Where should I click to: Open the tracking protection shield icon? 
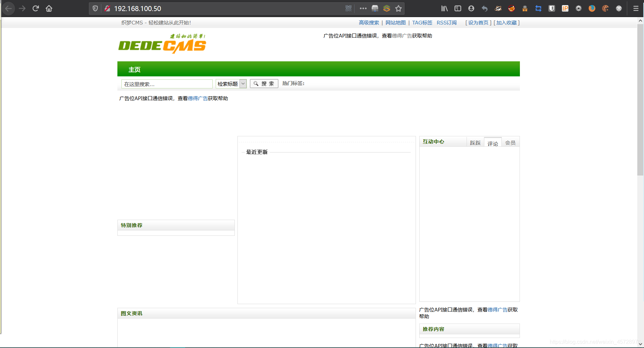95,8
